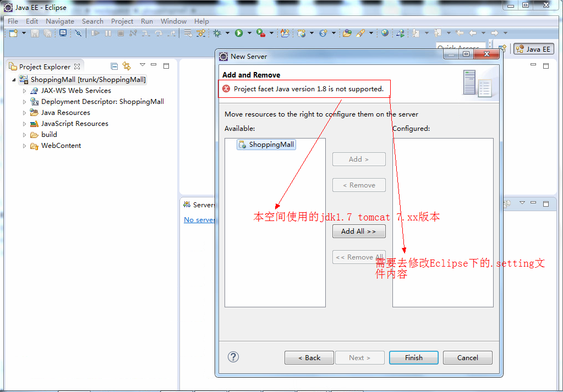
Task: Click the Drop to Frame icon
Action: (x=188, y=34)
